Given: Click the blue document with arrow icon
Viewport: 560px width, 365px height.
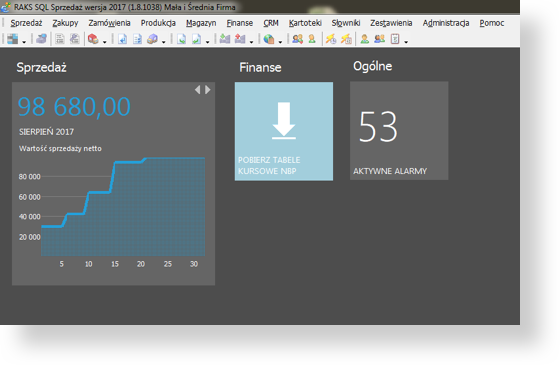Looking at the screenshot, I should [x=122, y=39].
